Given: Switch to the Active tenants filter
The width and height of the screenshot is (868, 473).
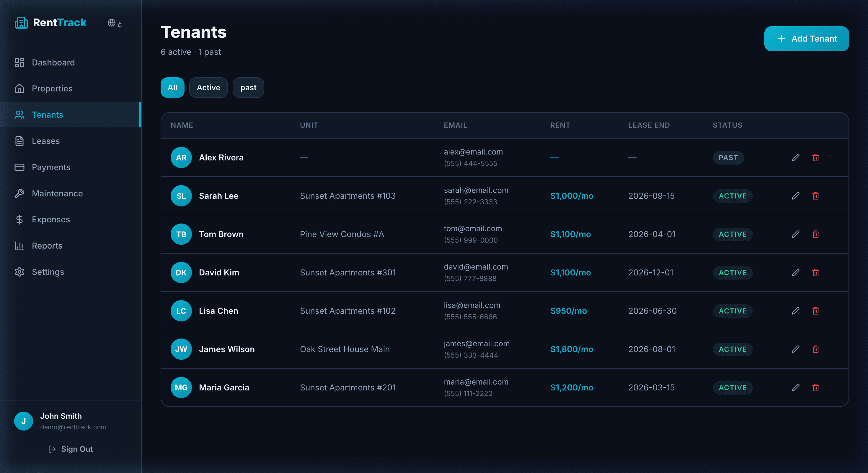Looking at the screenshot, I should [208, 88].
